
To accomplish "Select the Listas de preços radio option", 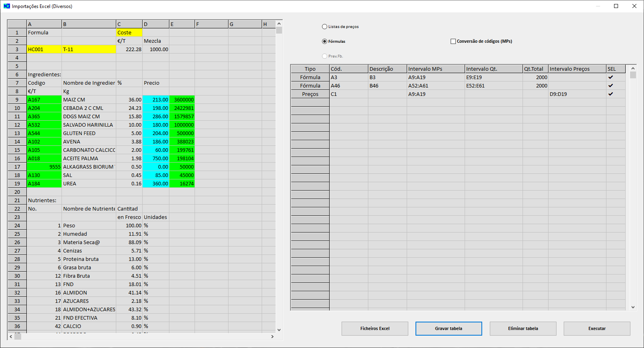I will click(324, 27).
